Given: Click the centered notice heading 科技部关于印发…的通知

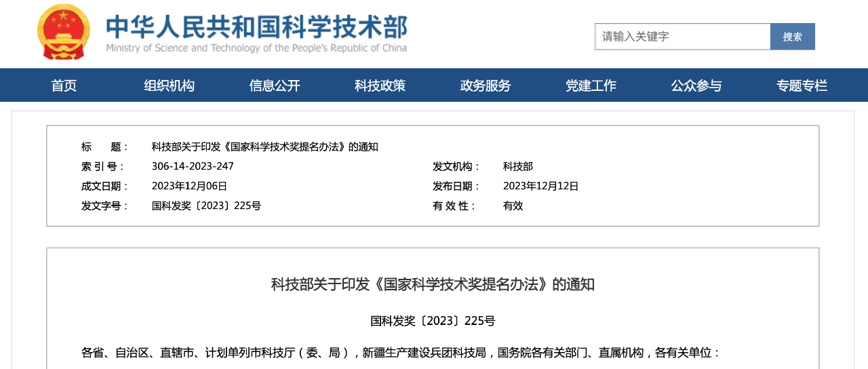Looking at the screenshot, I should point(433,284).
